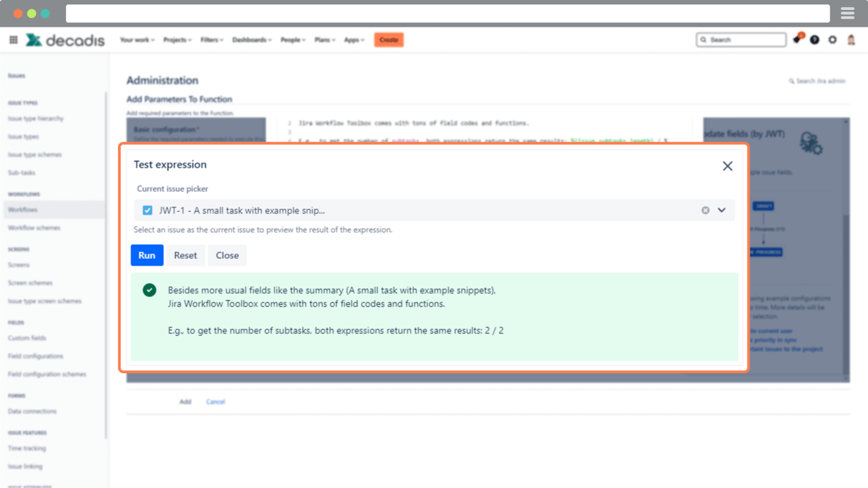Open Issue type schemes in sidebar
Screen dimensions: 868x488
point(35,155)
